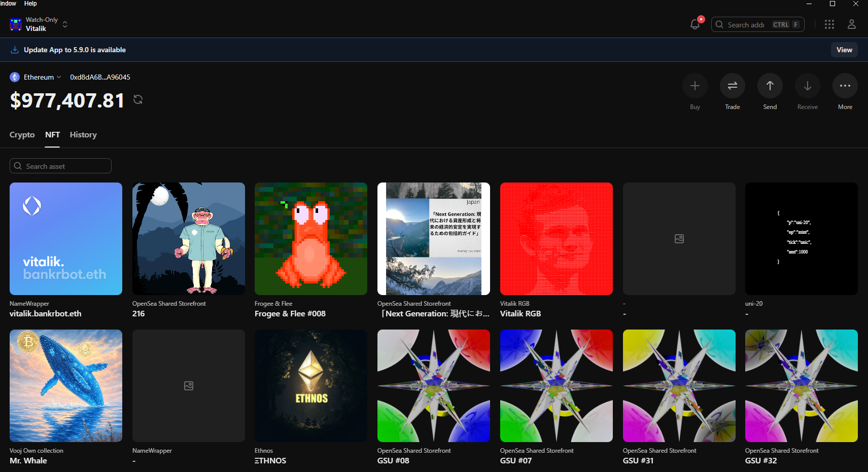868x472 pixels.
Task: Open the GSU #31 NFT
Action: tap(679, 386)
